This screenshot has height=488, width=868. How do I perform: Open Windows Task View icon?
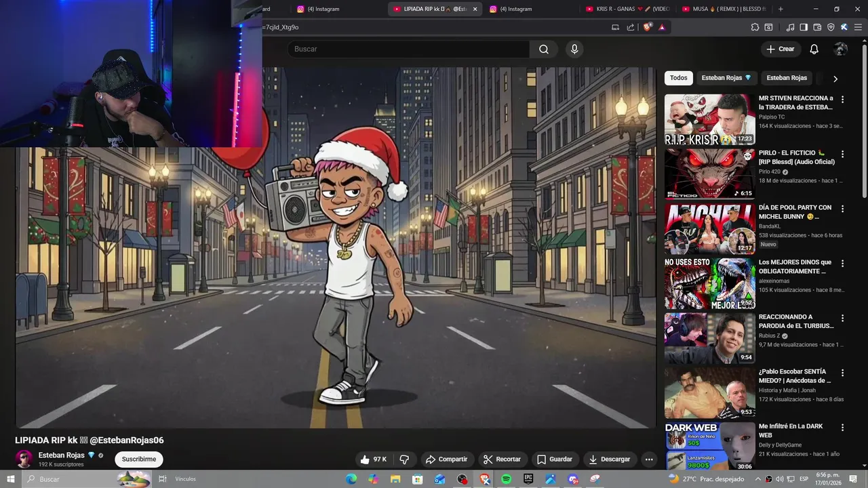click(x=163, y=479)
